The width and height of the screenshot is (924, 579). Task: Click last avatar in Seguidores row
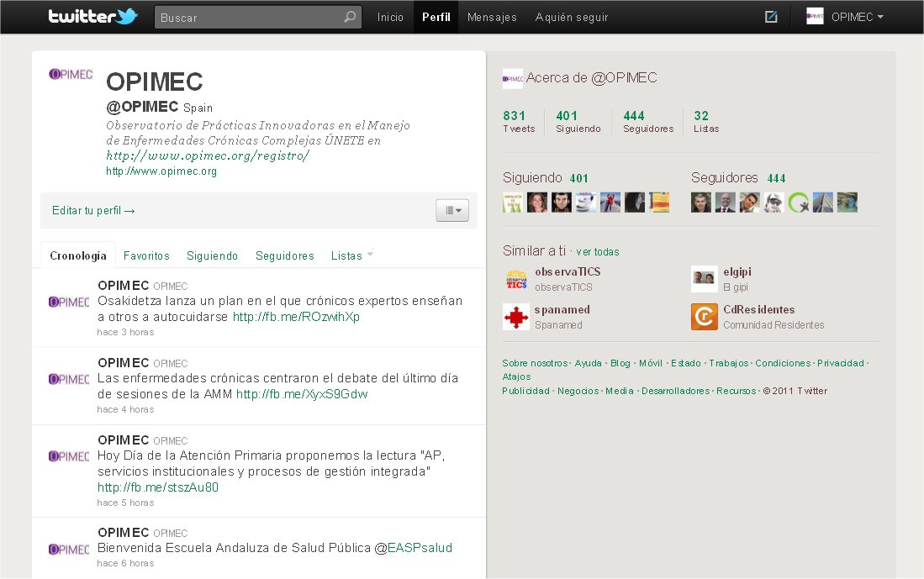[847, 202]
